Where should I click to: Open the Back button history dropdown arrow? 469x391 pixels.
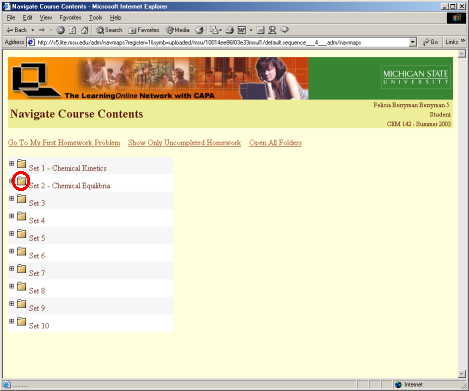(x=33, y=30)
